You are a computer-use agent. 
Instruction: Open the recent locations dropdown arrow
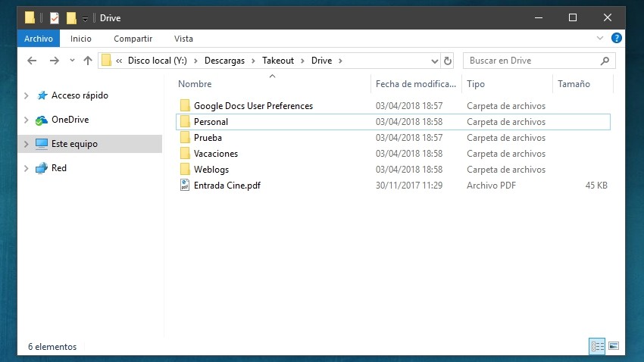pyautogui.click(x=72, y=61)
